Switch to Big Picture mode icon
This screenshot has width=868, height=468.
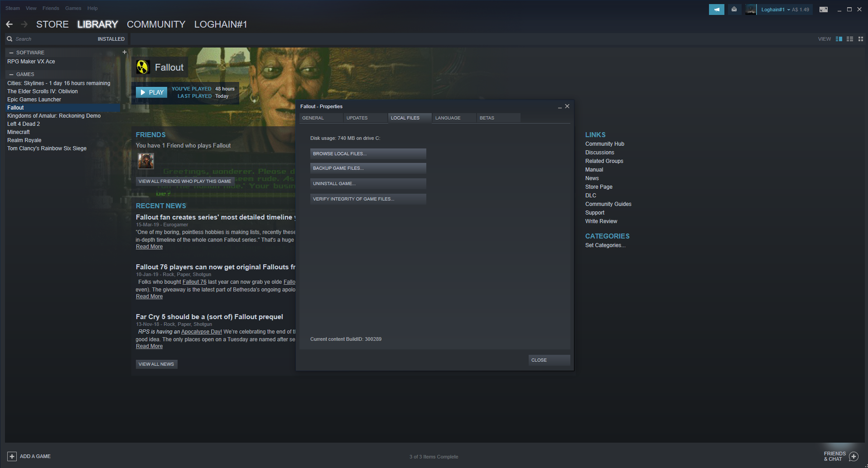824,10
